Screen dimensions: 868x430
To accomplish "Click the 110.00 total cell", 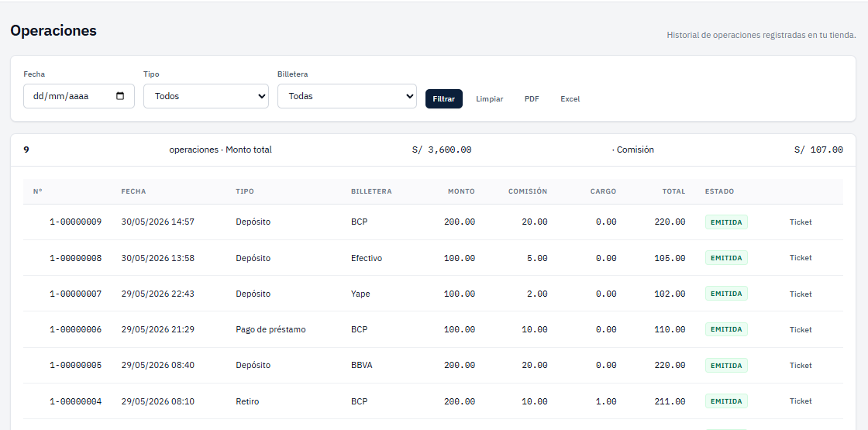I will (670, 329).
